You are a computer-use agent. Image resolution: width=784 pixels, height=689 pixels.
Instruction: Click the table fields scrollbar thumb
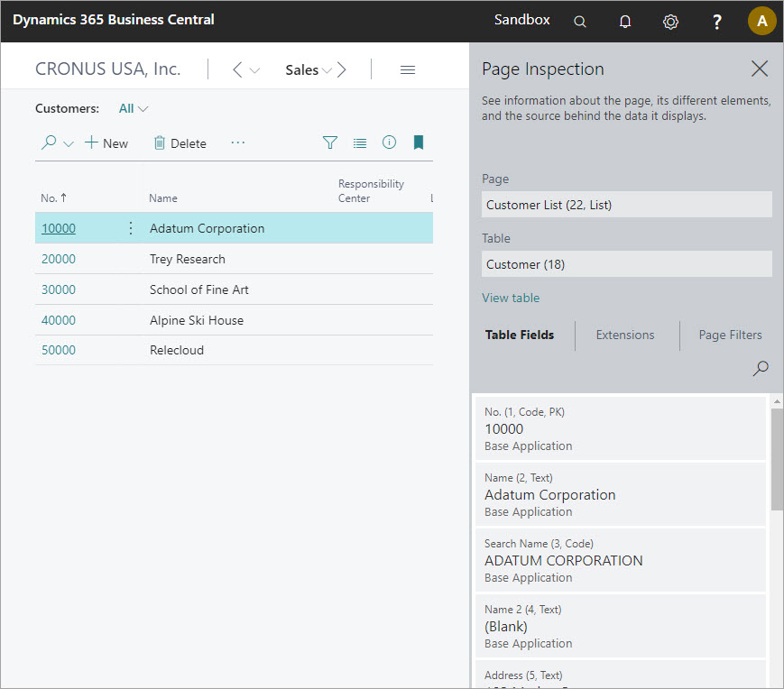777,459
